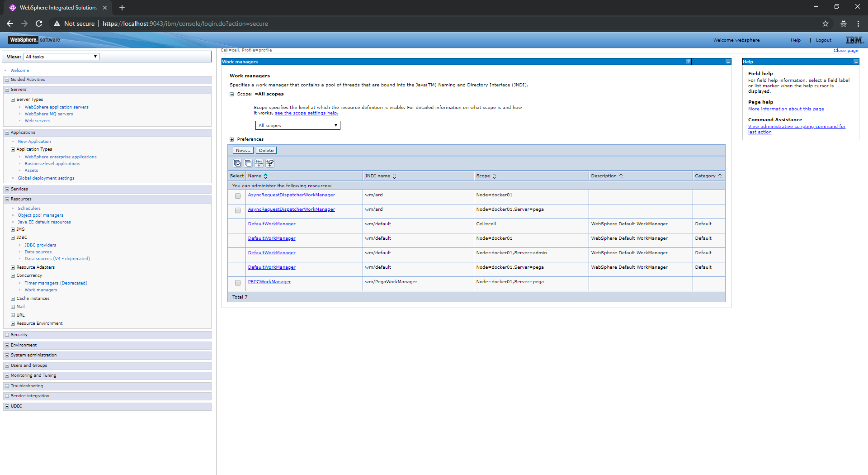Open the Cell=cell DefaultWorkManager link
This screenshot has width=868, height=475.
[272, 224]
